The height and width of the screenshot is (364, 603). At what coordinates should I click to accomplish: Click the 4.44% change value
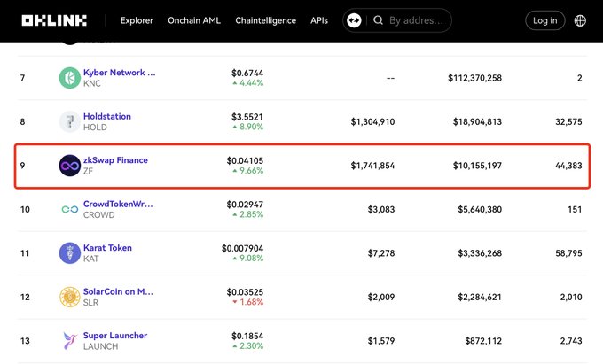pos(252,83)
